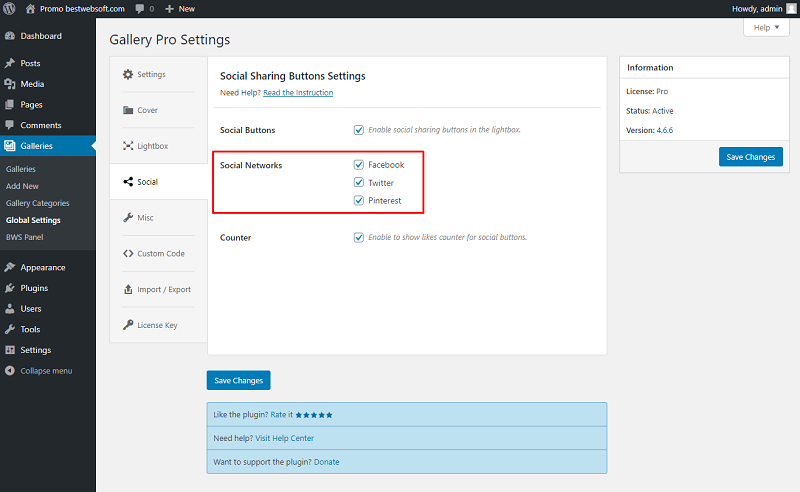Click the Information box header
This screenshot has height=492, width=800.
pyautogui.click(x=704, y=67)
